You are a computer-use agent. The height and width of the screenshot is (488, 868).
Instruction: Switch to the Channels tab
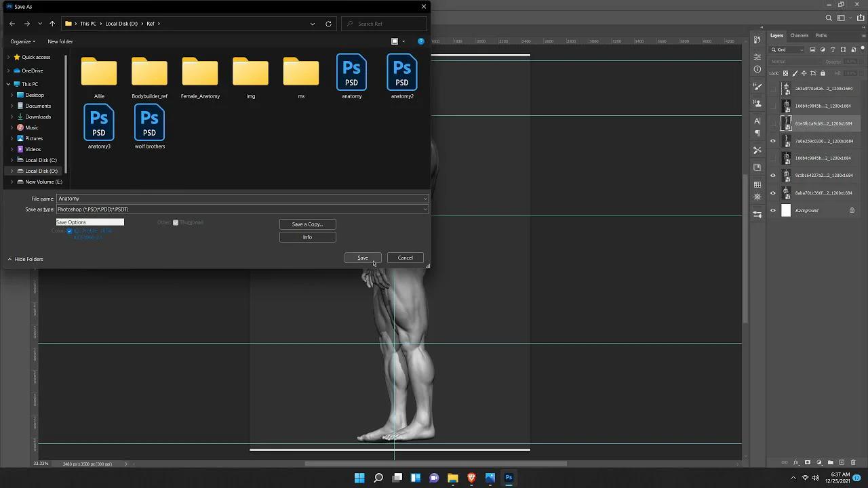click(x=798, y=35)
